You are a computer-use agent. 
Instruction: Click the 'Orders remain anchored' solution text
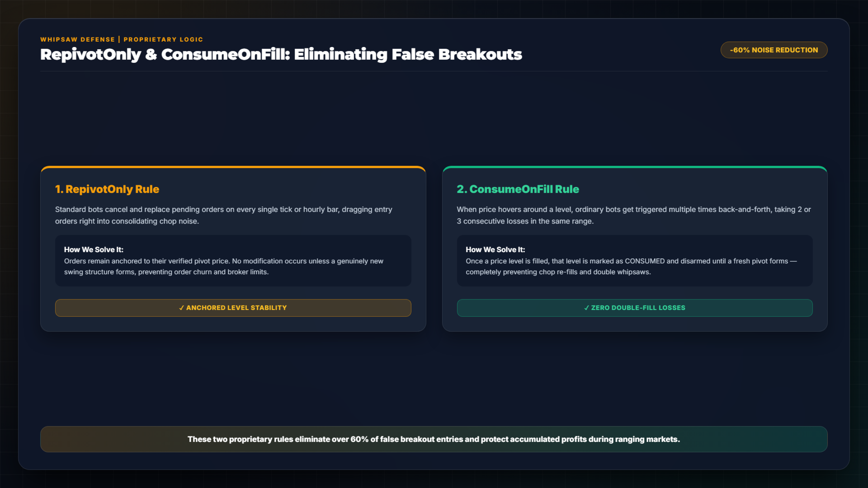coord(224,267)
